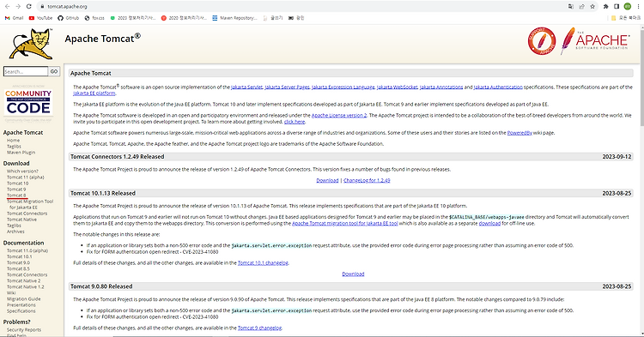Open Apache Tomcat migration tool link
Screen dimensions: 644x337
[345, 224]
